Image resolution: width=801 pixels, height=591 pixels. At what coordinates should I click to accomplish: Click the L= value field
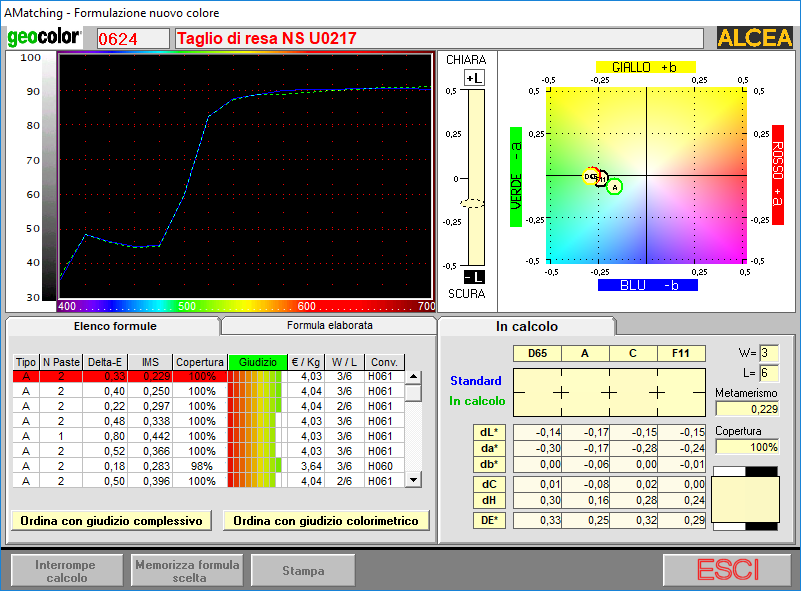click(x=769, y=373)
